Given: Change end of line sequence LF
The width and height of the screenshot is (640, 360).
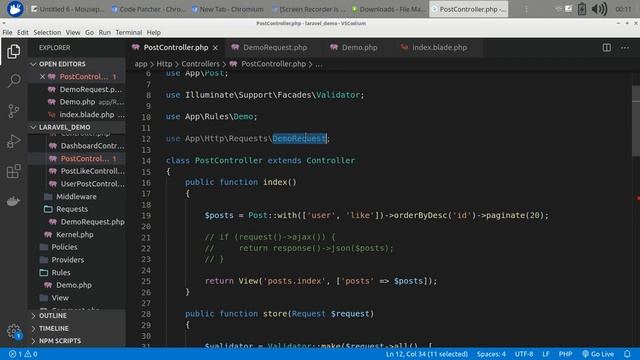Looking at the screenshot, I should [546, 354].
